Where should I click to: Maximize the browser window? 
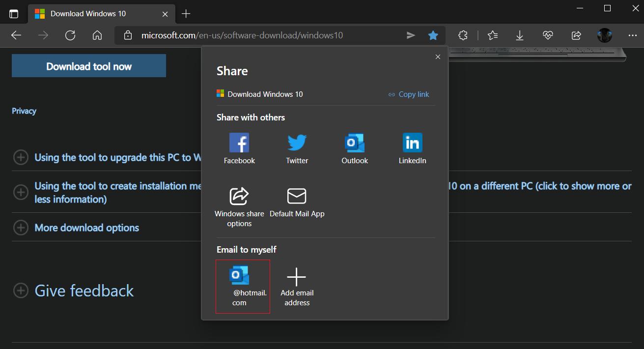click(x=607, y=8)
